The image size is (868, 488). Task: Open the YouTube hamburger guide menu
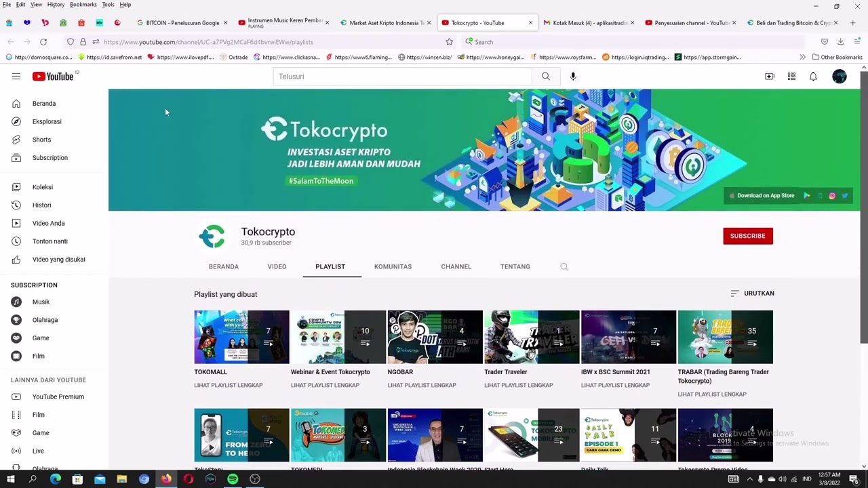(16, 77)
